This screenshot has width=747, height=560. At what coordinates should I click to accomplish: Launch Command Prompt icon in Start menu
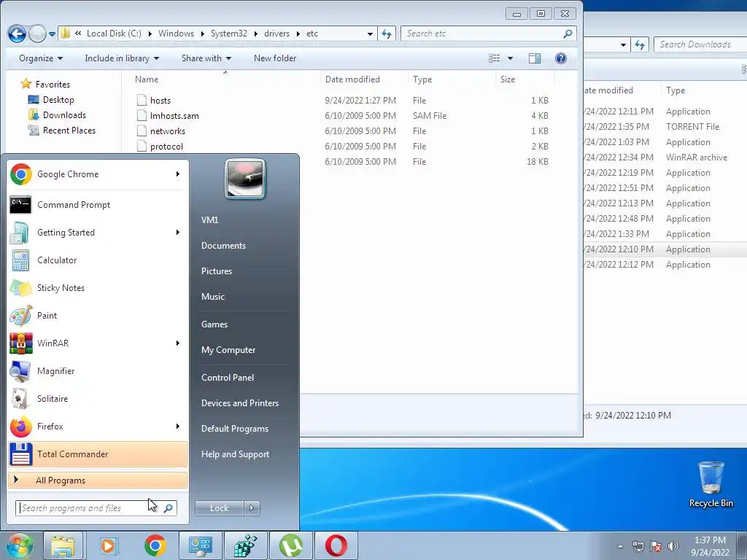pos(20,205)
